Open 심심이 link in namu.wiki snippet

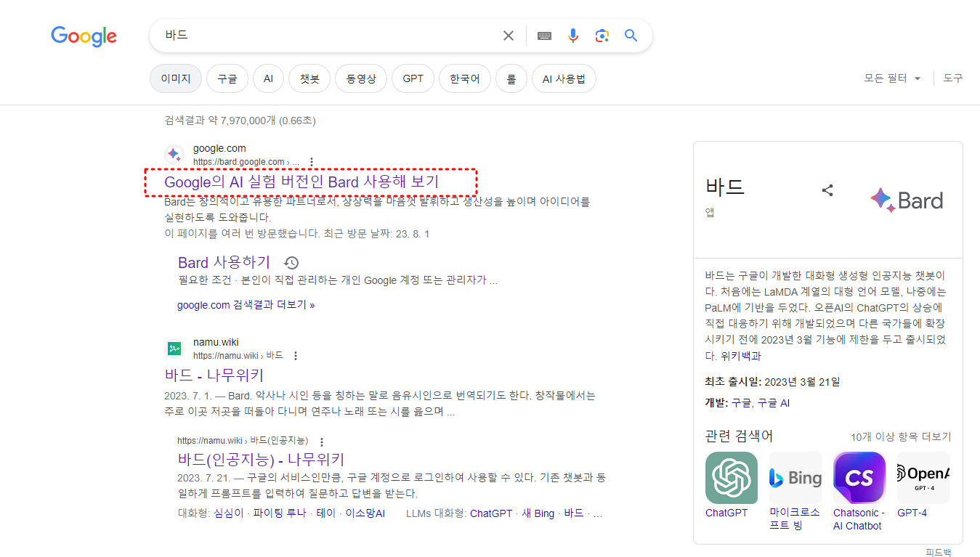tap(230, 513)
